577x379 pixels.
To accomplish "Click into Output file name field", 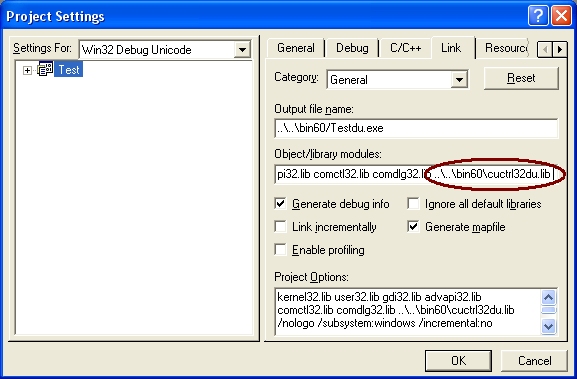I will [416, 128].
